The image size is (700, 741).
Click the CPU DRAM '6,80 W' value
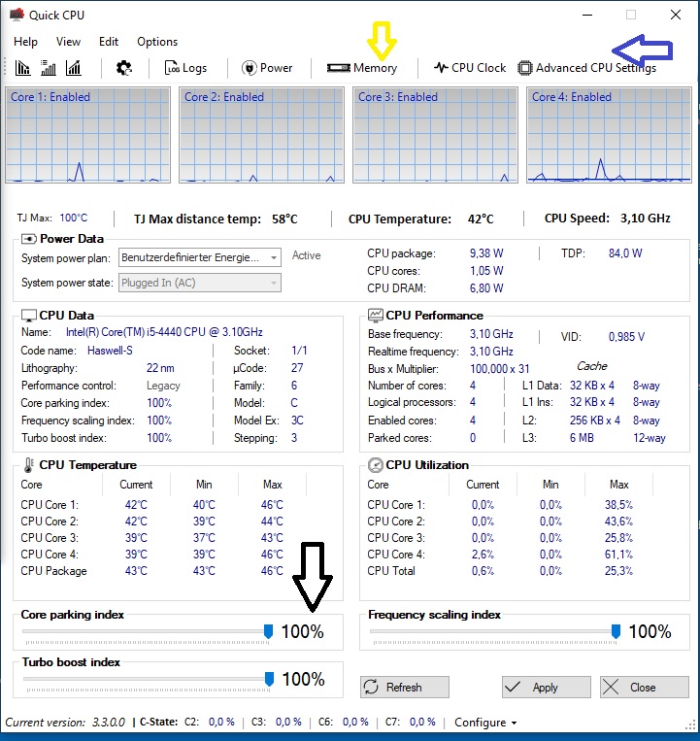(x=486, y=288)
